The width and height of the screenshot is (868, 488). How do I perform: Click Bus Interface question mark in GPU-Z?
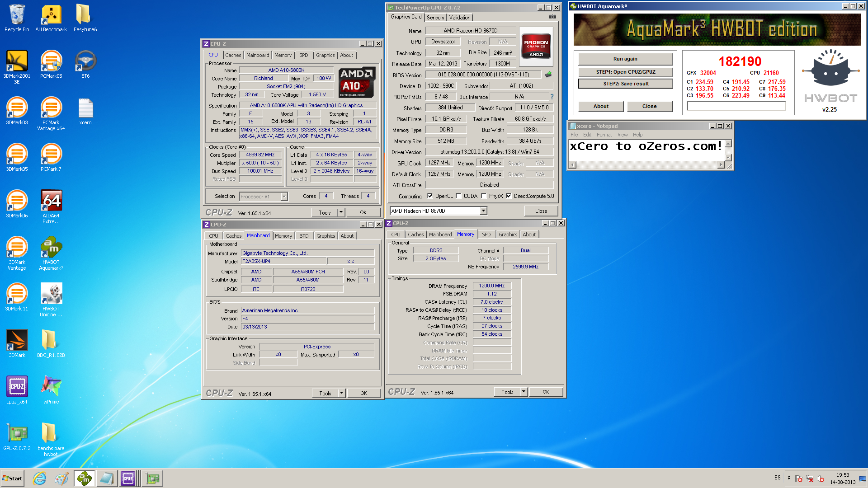tap(552, 97)
